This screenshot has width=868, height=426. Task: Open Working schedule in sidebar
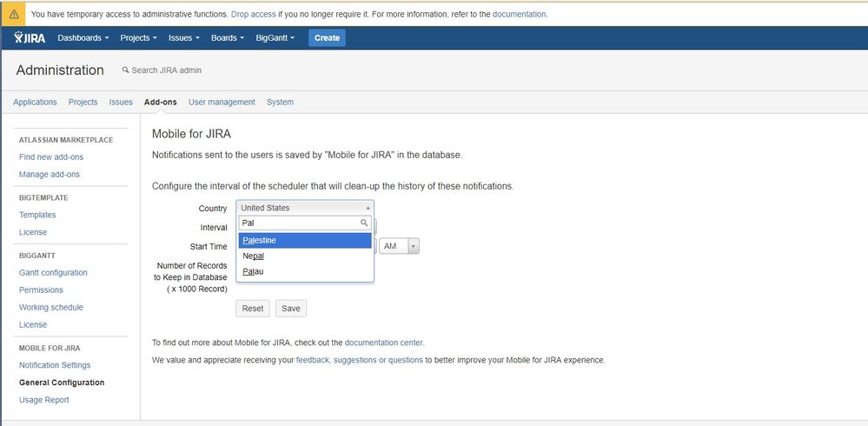(x=51, y=307)
